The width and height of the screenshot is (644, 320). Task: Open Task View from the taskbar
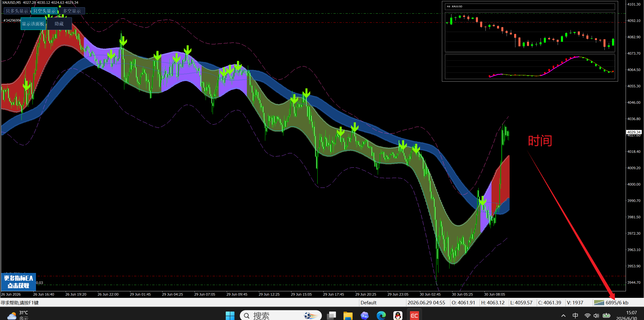tap(331, 315)
